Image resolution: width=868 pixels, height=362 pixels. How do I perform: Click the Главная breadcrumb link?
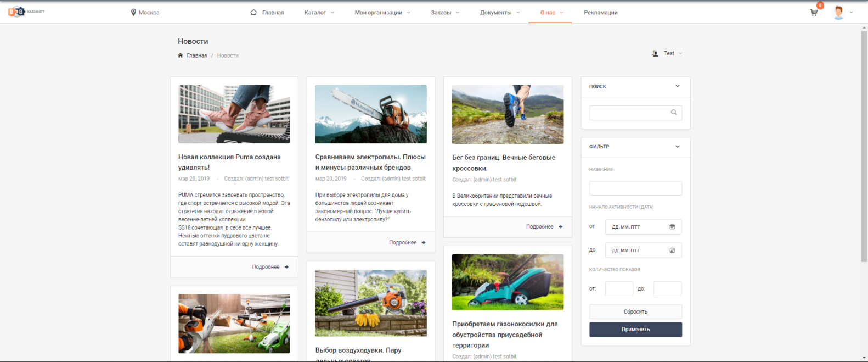tap(196, 55)
